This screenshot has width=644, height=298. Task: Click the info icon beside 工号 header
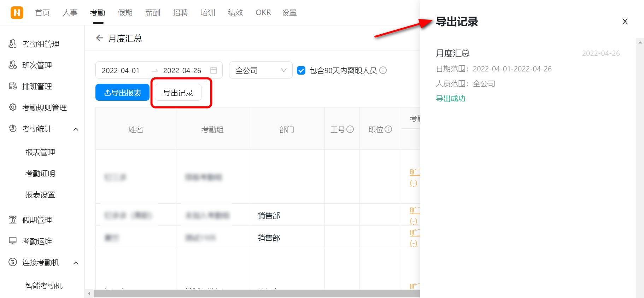coord(350,129)
